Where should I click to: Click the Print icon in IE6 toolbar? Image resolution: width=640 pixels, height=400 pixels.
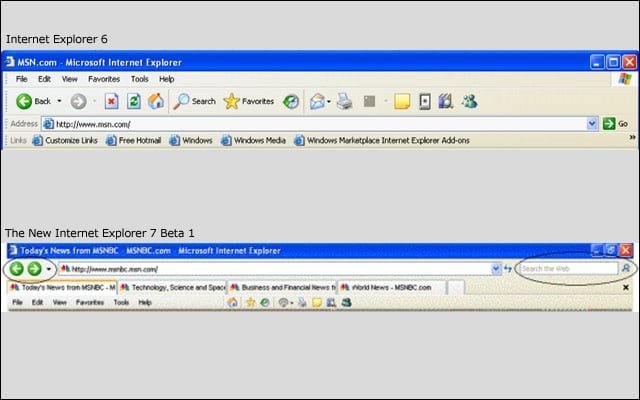344,101
